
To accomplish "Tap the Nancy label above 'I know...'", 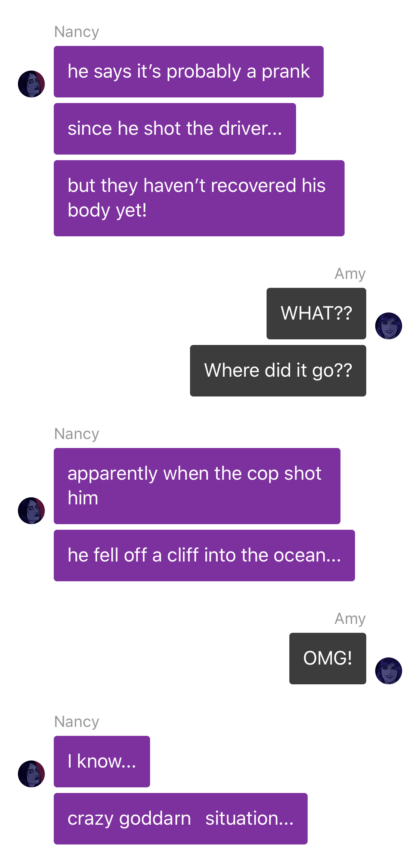I will [77, 722].
